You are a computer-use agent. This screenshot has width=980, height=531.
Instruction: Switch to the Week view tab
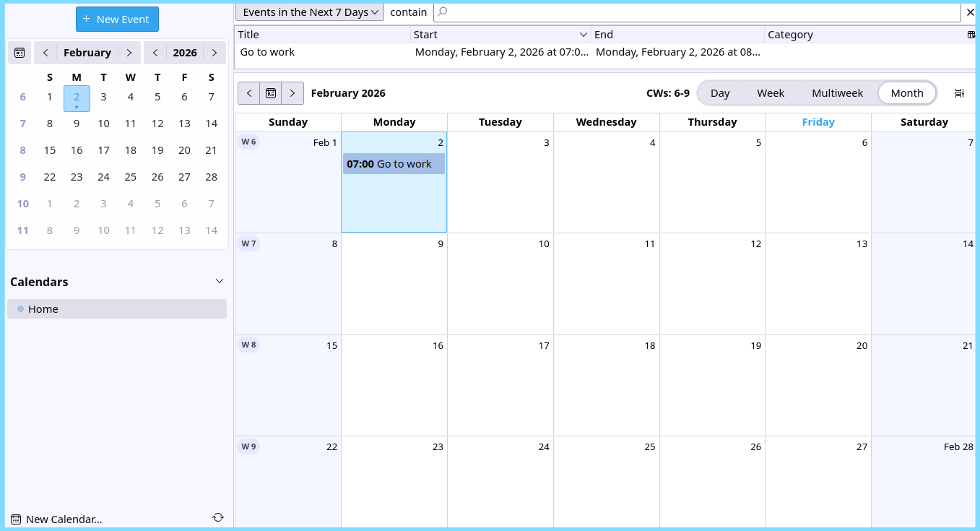pyautogui.click(x=770, y=92)
